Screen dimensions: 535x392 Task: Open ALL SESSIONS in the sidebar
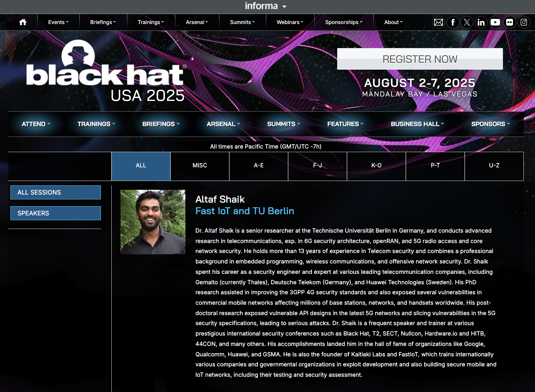click(56, 192)
